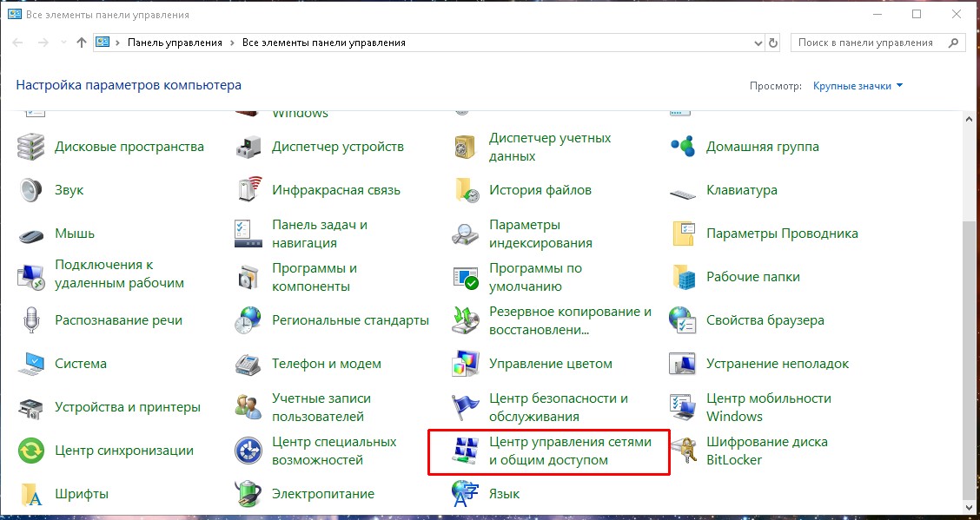Open Программы и компоненты icon
980x520 pixels.
pos(248,277)
